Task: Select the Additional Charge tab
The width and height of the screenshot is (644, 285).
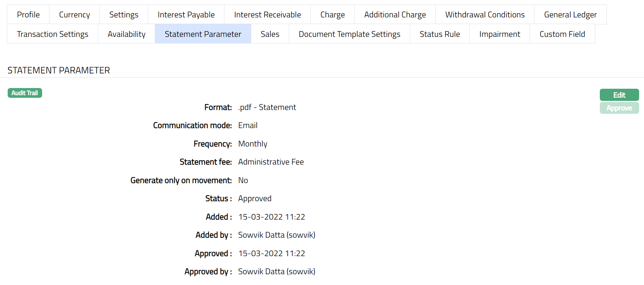Action: 395,15
